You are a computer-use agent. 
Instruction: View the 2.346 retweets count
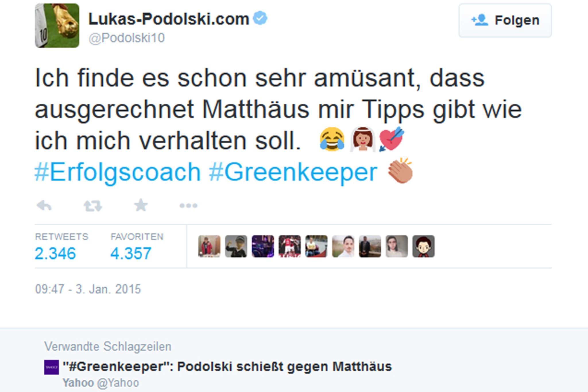tap(55, 253)
